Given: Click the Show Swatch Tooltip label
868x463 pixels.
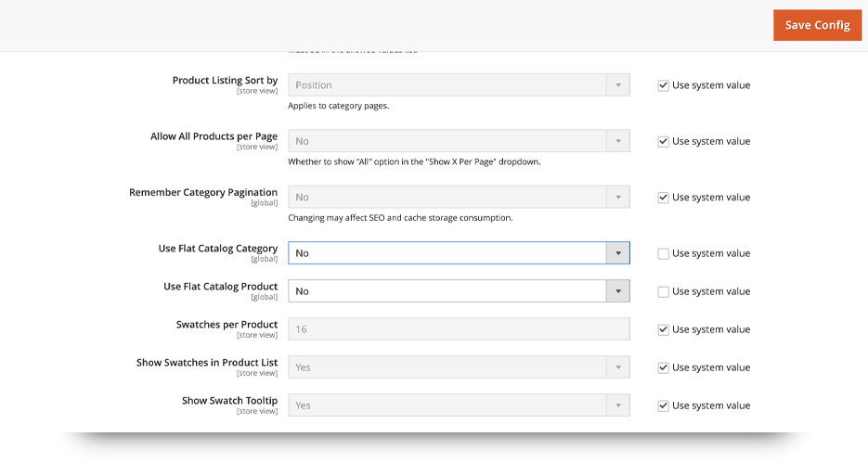Looking at the screenshot, I should tap(229, 401).
